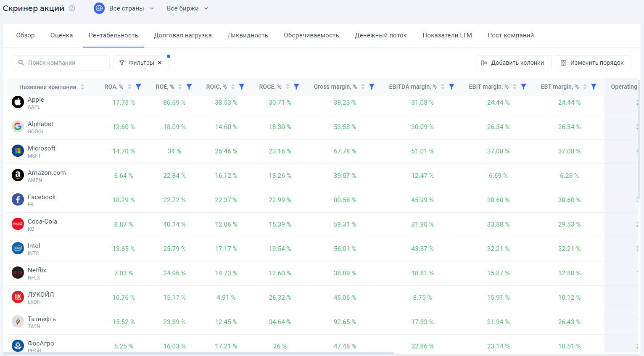
Task: Open the Показатели LTM tab
Action: 447,35
